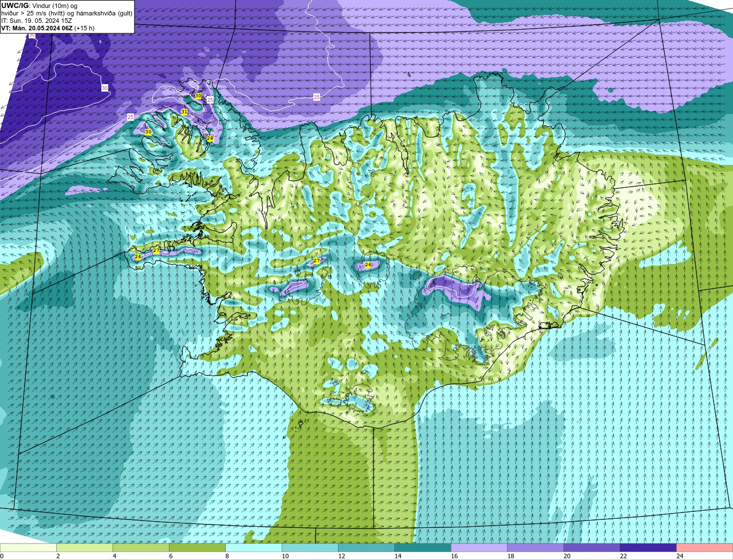Select the 18–20 m/s purple legend swatch
Viewport: 733px width, 560px height.
coord(535,548)
